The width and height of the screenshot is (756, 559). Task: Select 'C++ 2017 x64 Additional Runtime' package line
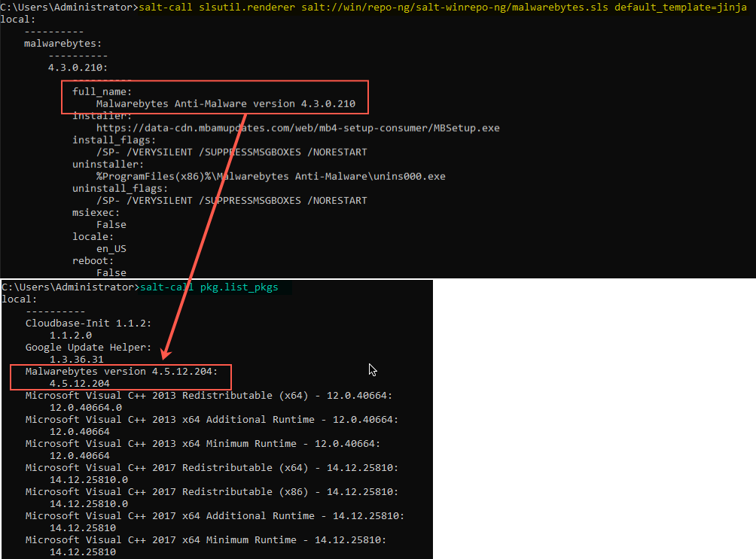(215, 516)
